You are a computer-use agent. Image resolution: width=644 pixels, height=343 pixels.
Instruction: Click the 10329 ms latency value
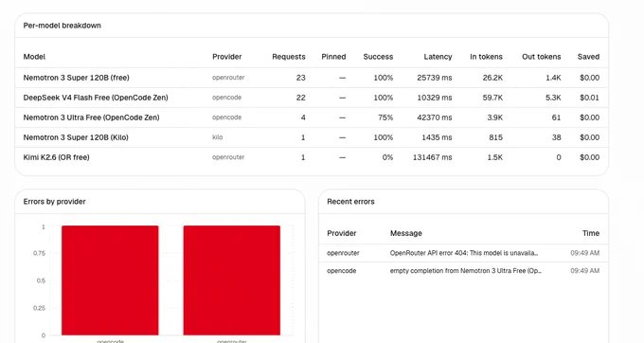click(x=434, y=98)
